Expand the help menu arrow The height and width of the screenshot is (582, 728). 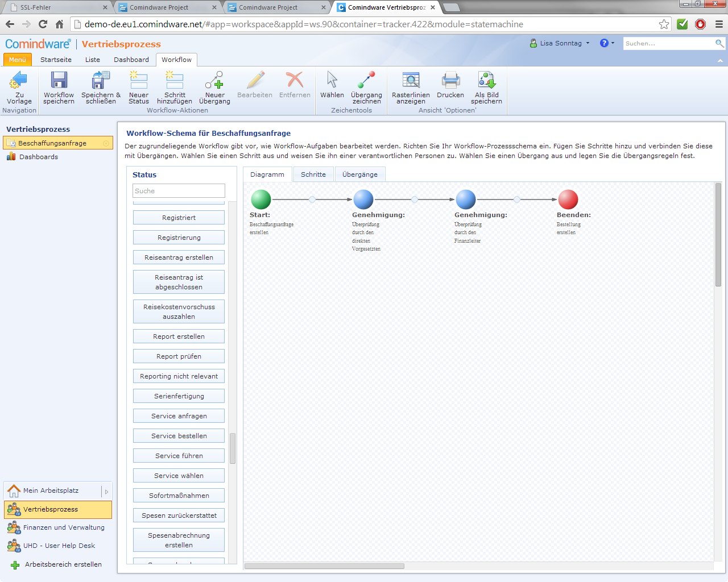point(613,43)
